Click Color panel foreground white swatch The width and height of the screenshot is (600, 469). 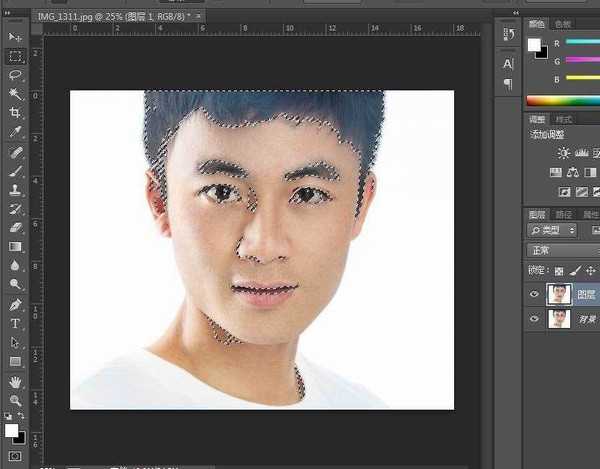click(x=534, y=45)
